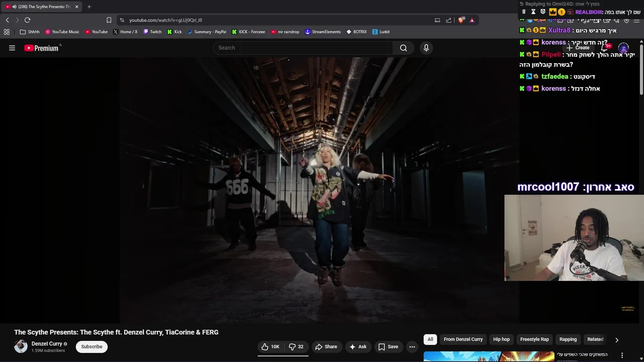Click the search magnifier button
This screenshot has height=362, width=644.
[404, 48]
